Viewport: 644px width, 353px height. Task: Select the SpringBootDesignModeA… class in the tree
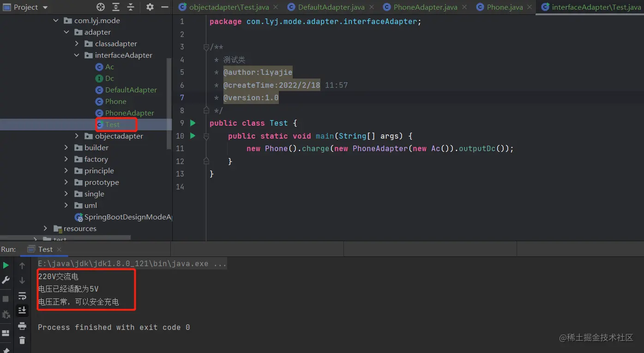point(123,217)
